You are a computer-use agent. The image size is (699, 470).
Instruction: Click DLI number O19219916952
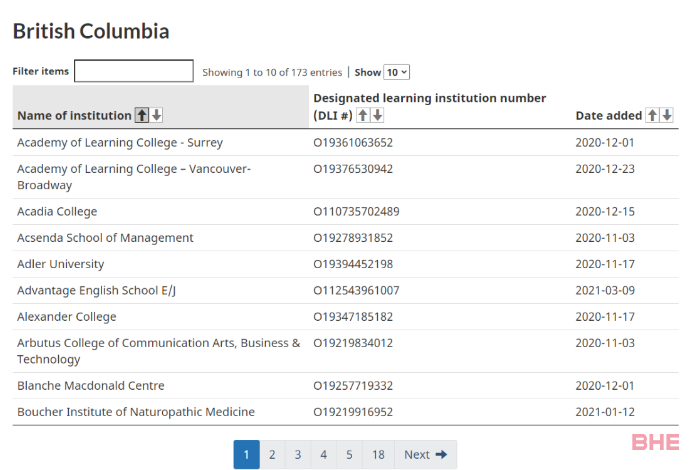[353, 412]
